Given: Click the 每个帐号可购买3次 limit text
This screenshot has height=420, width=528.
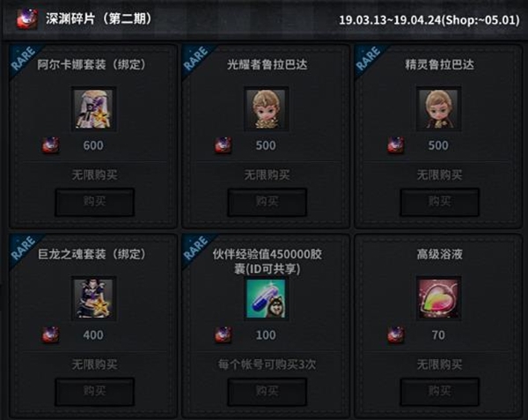Looking at the screenshot, I should (x=267, y=365).
